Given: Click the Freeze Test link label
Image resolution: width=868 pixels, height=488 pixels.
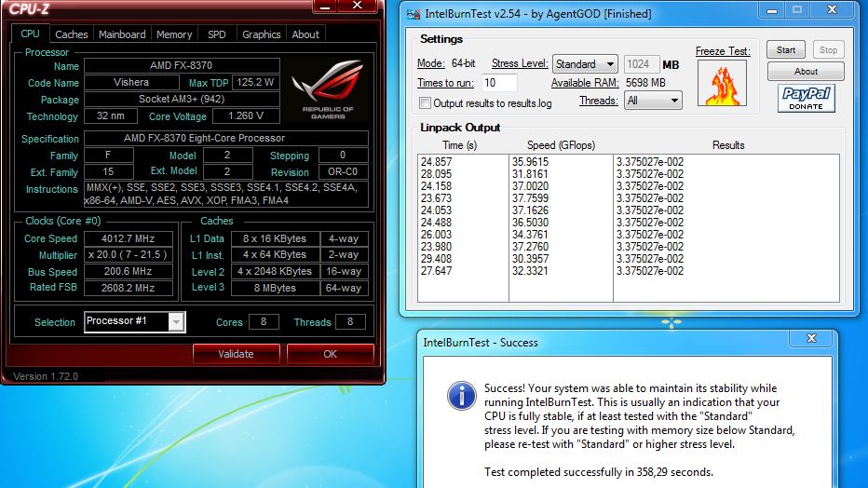Looking at the screenshot, I should point(723,51).
